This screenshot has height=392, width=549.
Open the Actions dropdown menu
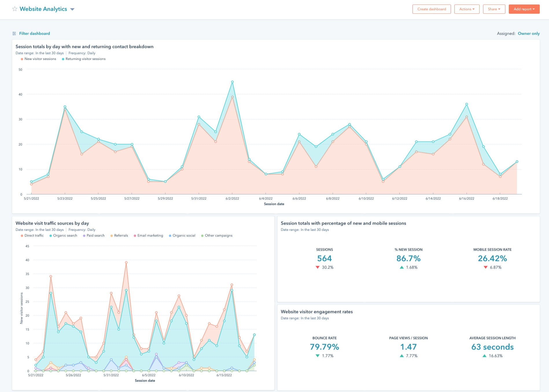tap(467, 9)
